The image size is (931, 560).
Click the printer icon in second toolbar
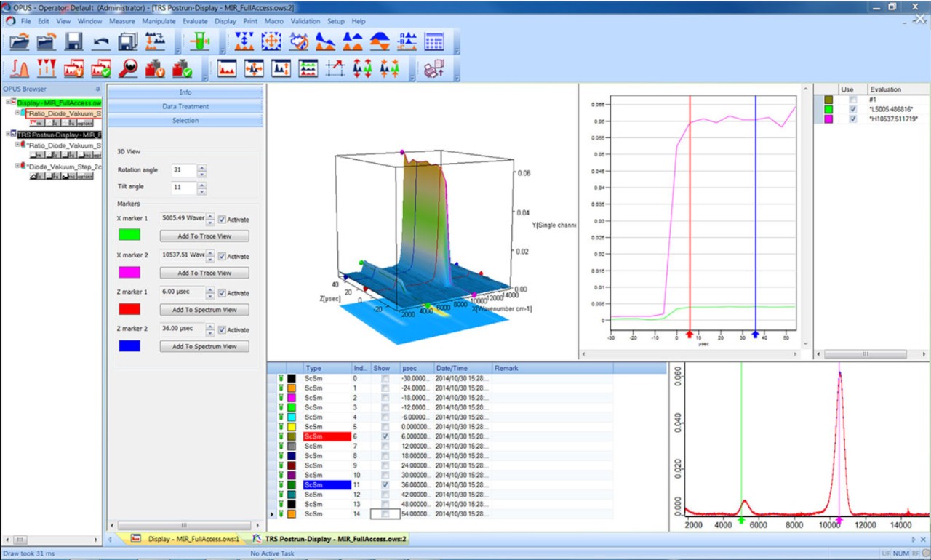[434, 68]
